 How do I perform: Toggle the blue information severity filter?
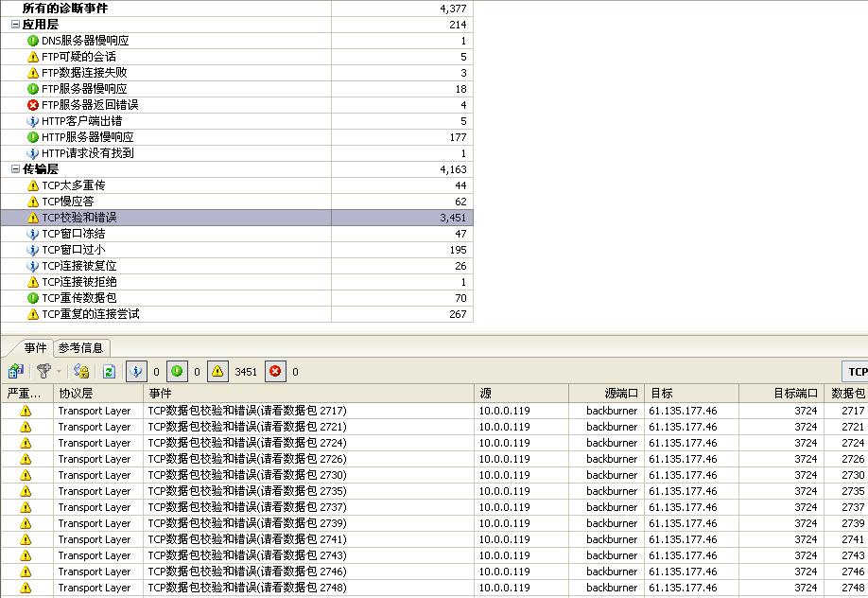[136, 372]
